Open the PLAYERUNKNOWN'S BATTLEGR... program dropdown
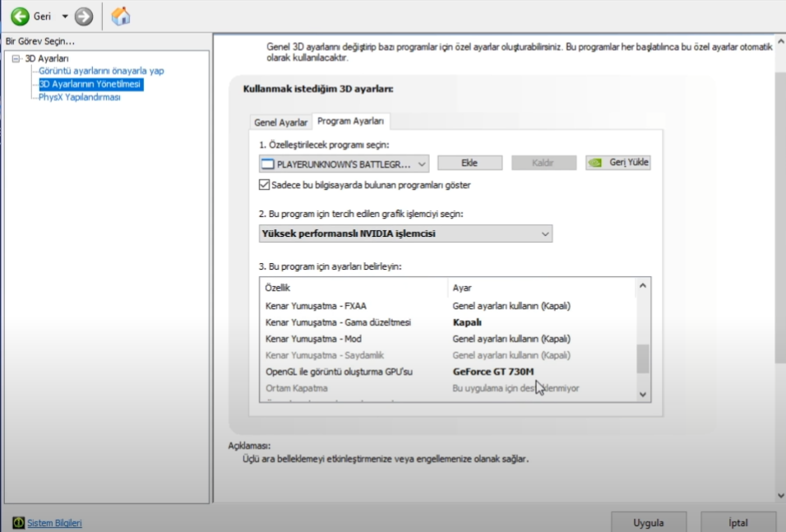The width and height of the screenshot is (786, 532). pyautogui.click(x=344, y=164)
